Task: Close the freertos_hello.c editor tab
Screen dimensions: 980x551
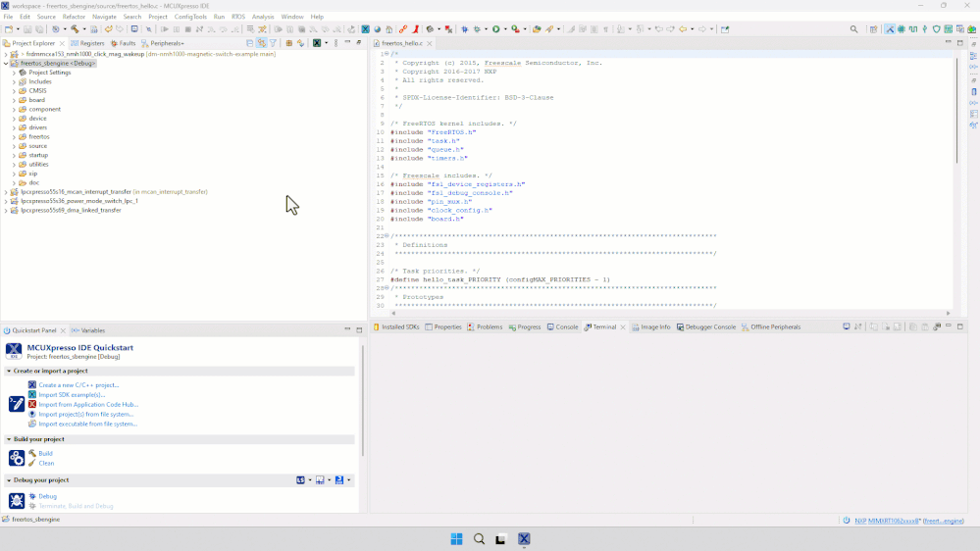Action: (430, 44)
